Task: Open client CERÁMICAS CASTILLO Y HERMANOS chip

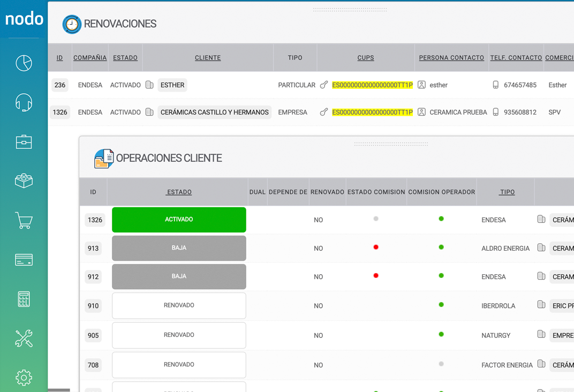Action: coord(215,112)
